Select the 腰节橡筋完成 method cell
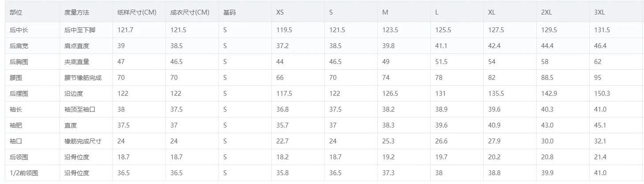This screenshot has width=644, height=184. (x=83, y=78)
